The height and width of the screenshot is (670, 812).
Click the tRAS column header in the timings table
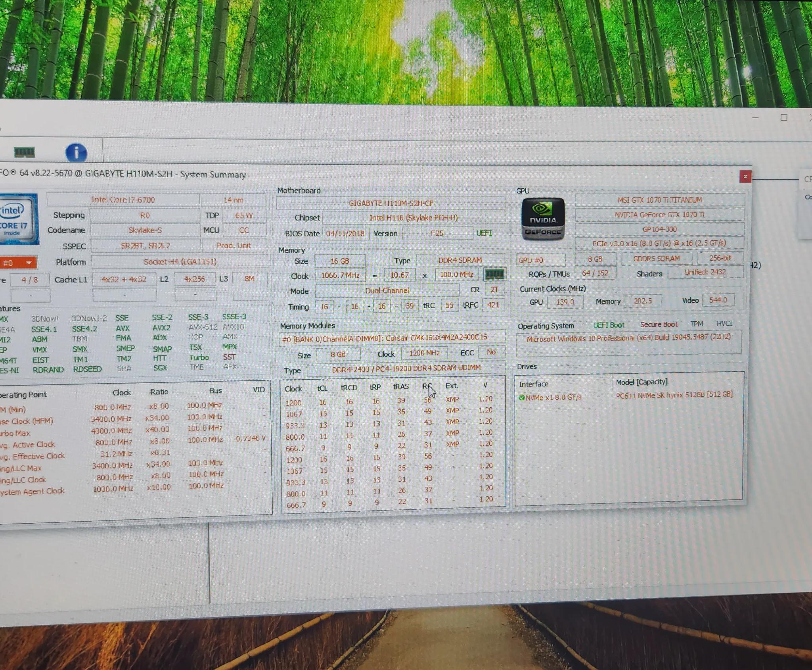coord(401,386)
